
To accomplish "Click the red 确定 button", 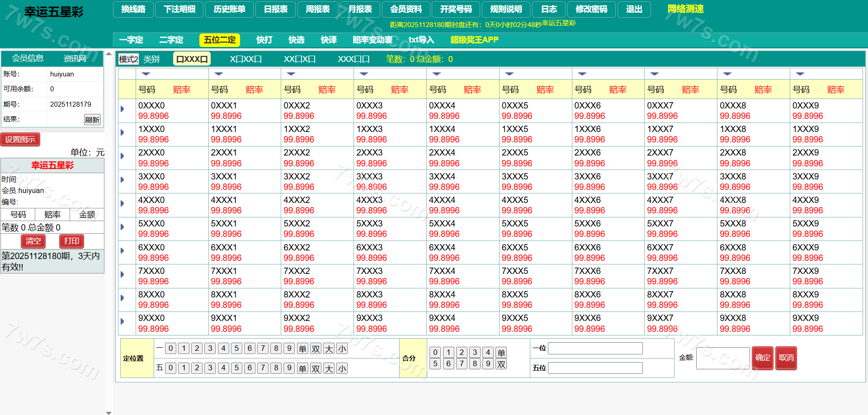I will [762, 358].
